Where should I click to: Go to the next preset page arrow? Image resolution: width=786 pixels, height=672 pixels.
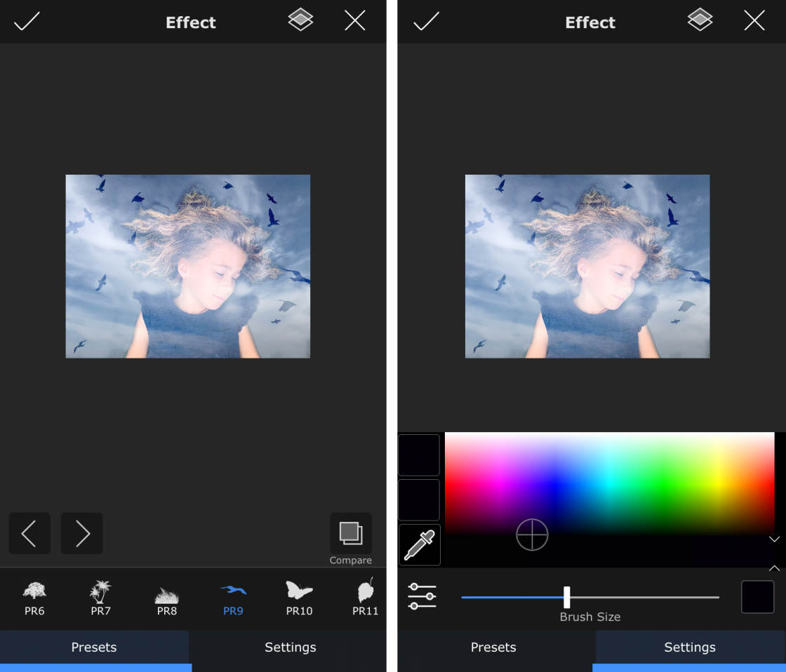pos(81,533)
